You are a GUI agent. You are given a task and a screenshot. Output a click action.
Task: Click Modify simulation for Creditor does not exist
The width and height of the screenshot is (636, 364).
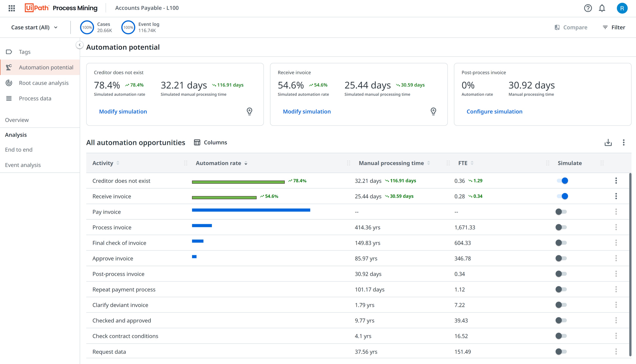pos(123,112)
